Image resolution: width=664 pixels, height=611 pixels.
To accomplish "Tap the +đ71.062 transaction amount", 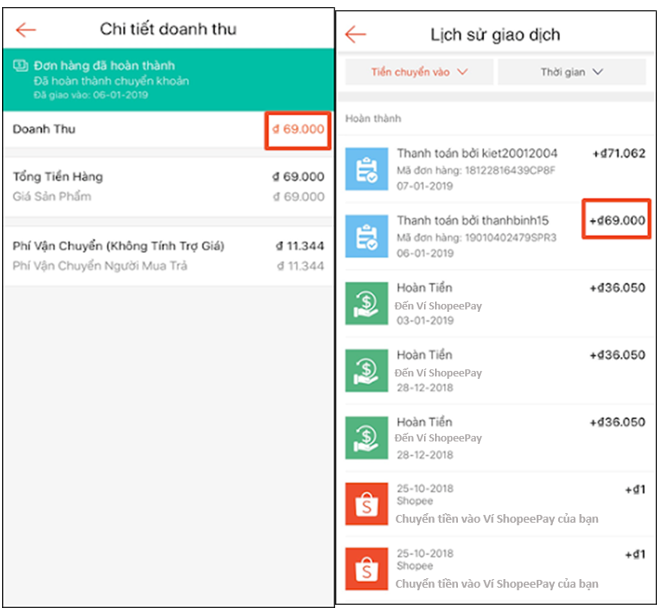I will coord(618,154).
